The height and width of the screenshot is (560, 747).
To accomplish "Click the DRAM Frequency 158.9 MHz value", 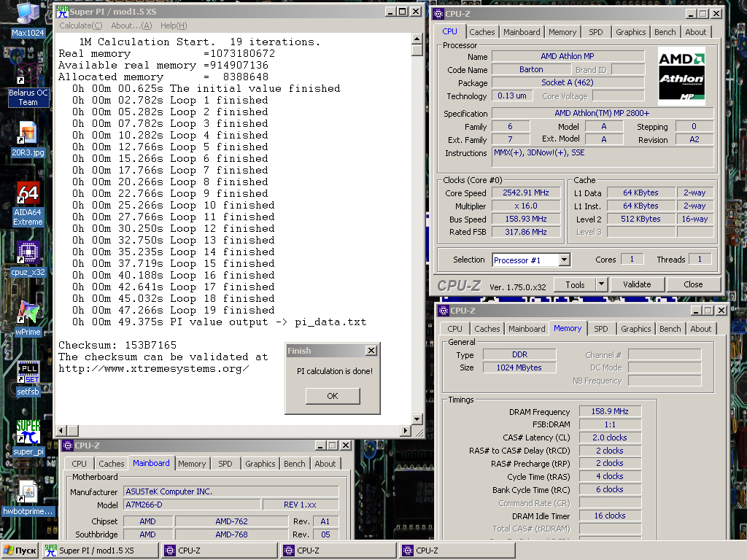I will click(610, 411).
